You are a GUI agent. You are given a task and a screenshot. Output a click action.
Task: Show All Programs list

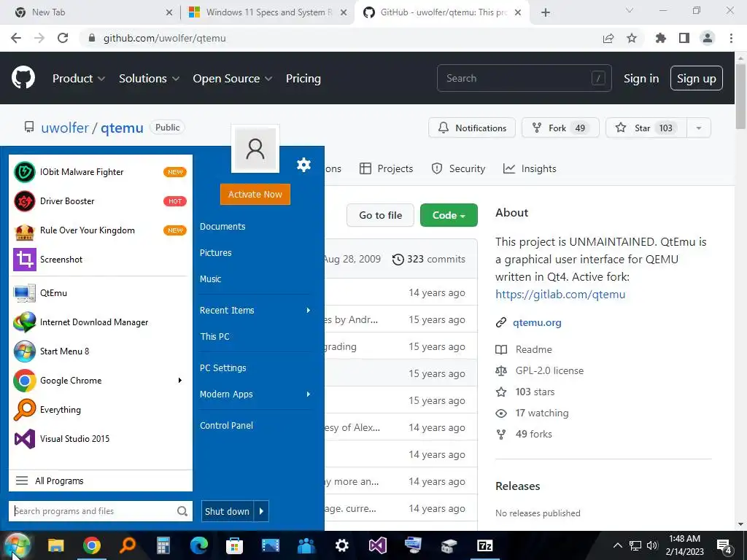(101, 481)
